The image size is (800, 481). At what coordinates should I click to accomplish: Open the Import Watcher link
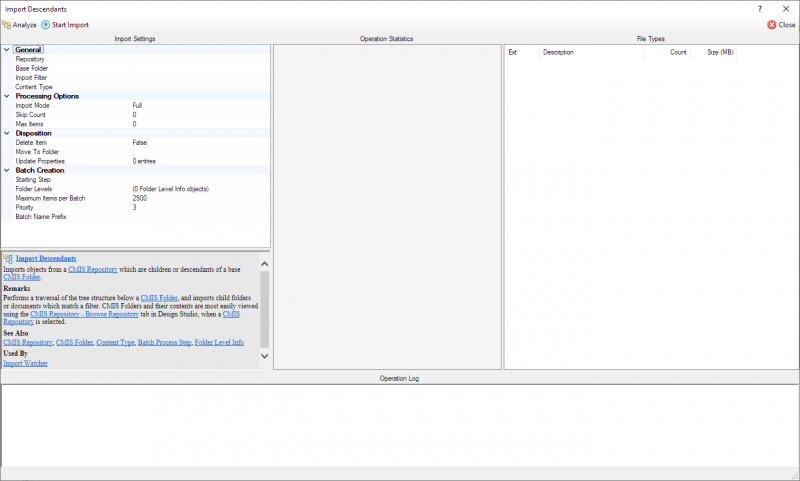26,363
